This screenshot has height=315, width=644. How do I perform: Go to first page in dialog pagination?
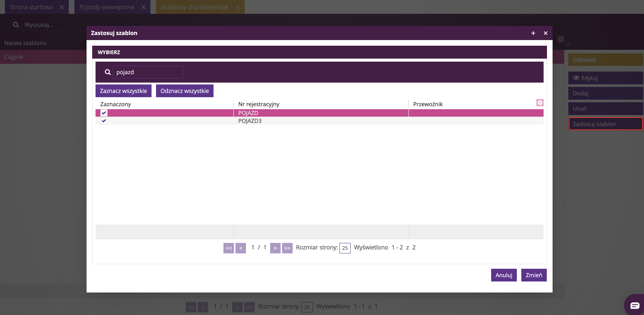pyautogui.click(x=229, y=248)
